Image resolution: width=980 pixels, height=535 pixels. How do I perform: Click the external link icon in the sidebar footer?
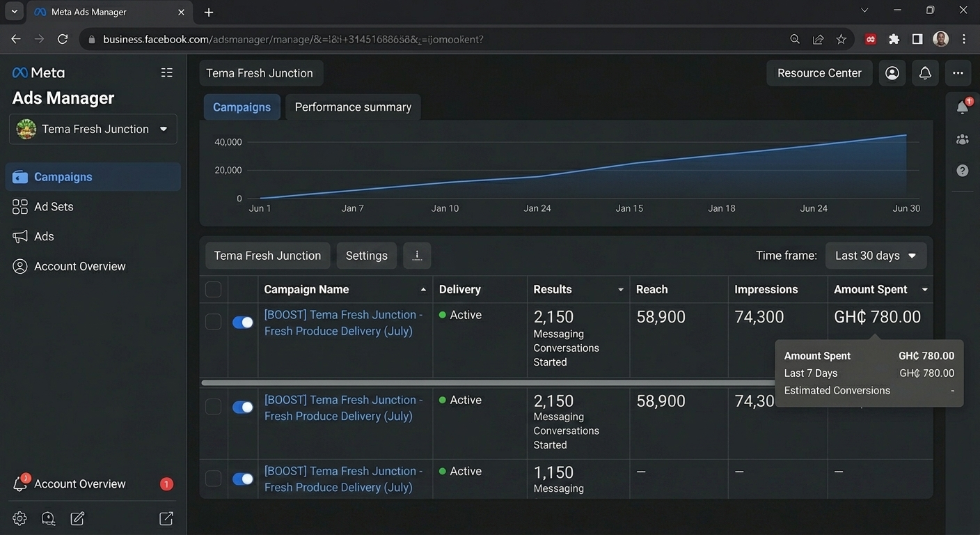166,518
